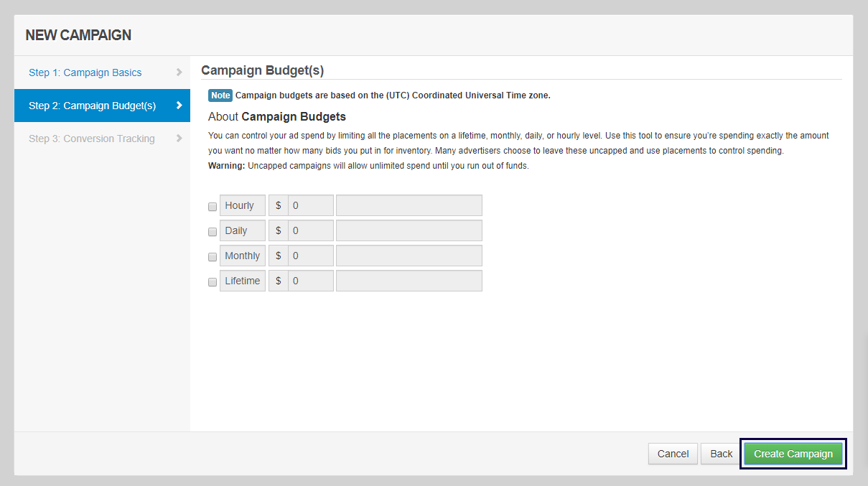
Task: Enable the Monthly budget checkbox
Action: pos(213,256)
